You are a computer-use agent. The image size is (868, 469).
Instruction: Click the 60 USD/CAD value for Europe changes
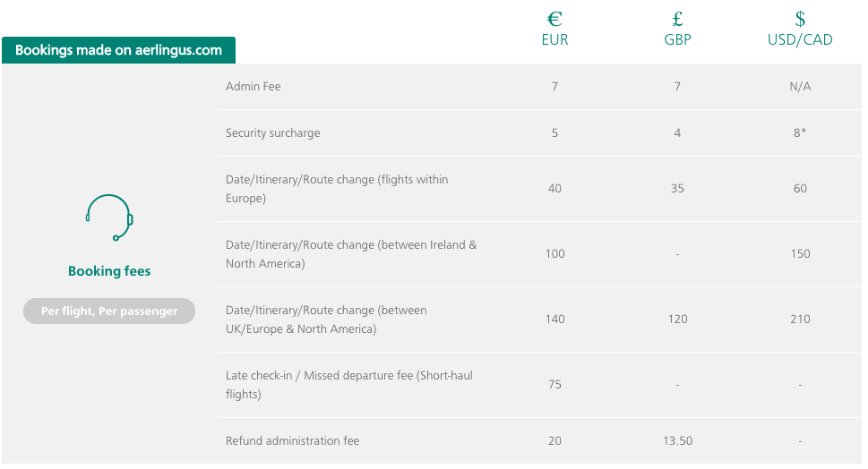point(800,189)
